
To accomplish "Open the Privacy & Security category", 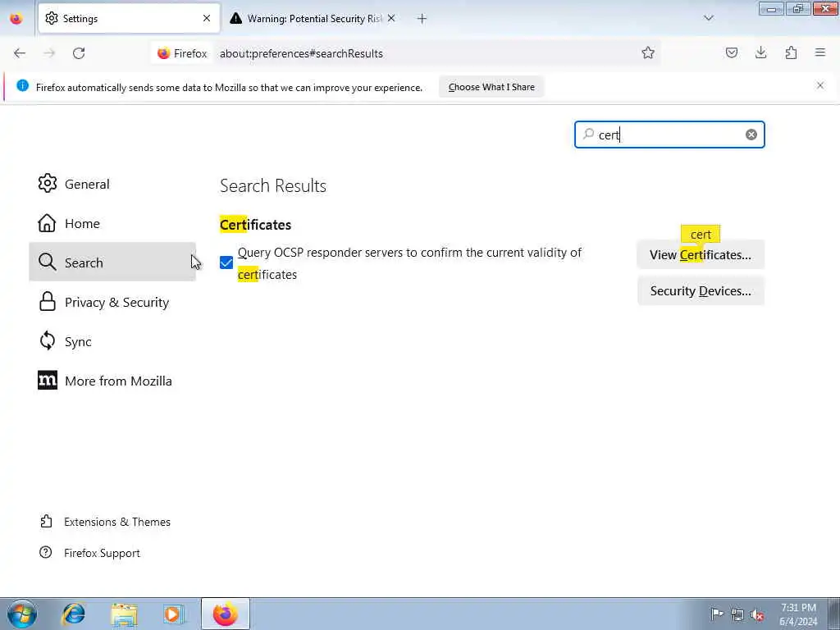I will pyautogui.click(x=112, y=302).
